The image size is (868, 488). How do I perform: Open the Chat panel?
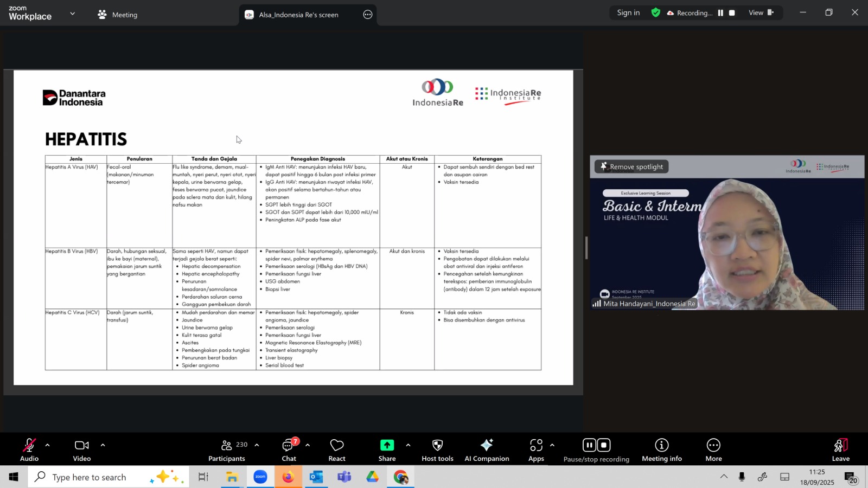[289, 450]
